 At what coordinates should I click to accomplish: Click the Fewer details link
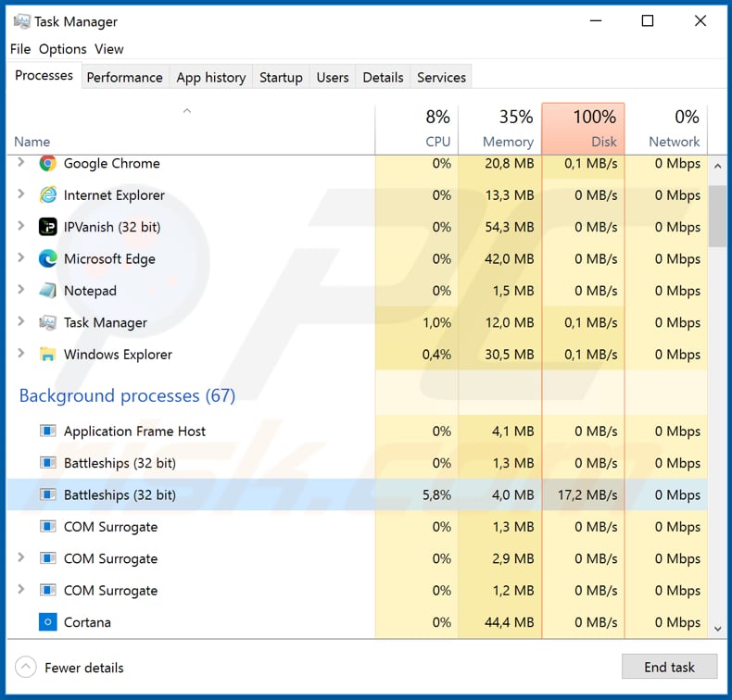pos(84,668)
